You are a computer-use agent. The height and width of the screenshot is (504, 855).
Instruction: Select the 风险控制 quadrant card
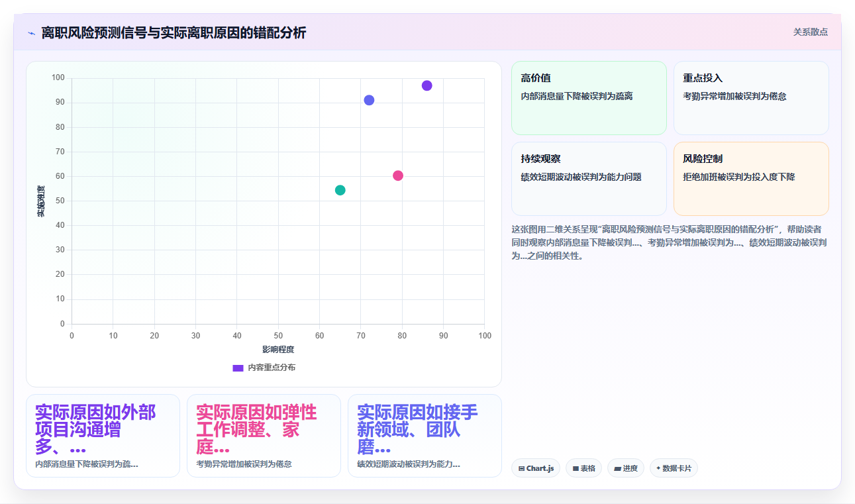point(751,179)
